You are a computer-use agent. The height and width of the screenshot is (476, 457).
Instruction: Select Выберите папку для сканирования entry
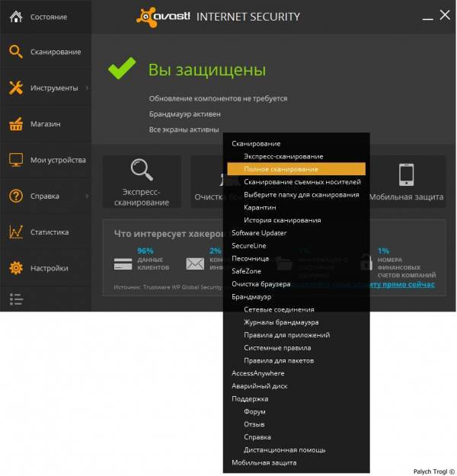(302, 195)
